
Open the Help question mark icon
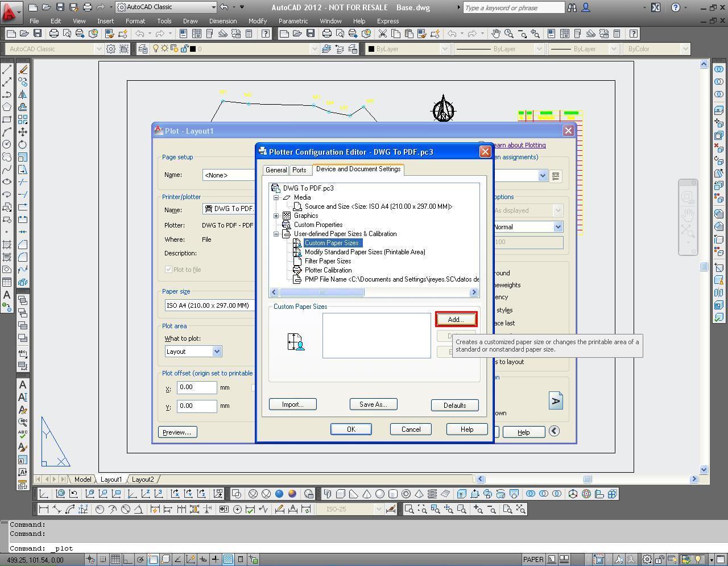pos(675,8)
